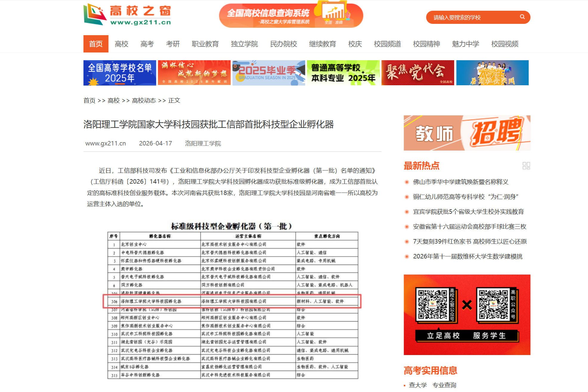
Task: Select the 首页 navigation tab
Action: [96, 44]
